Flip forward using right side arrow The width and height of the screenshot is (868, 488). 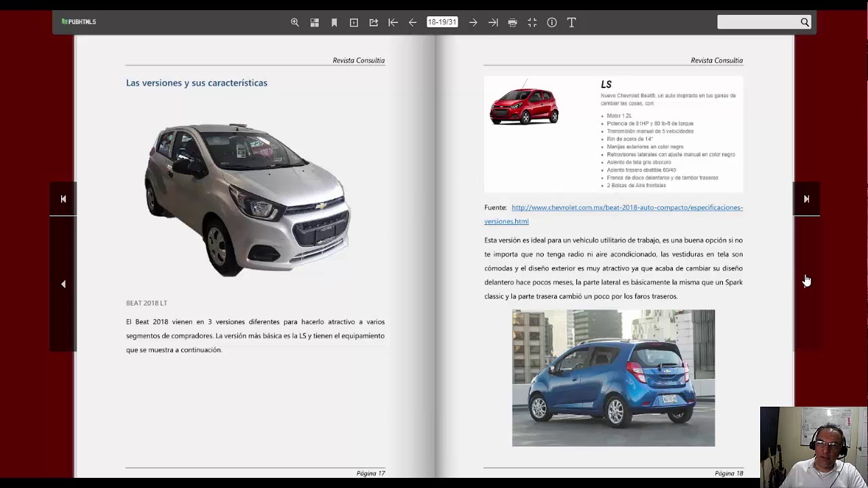pyautogui.click(x=806, y=284)
